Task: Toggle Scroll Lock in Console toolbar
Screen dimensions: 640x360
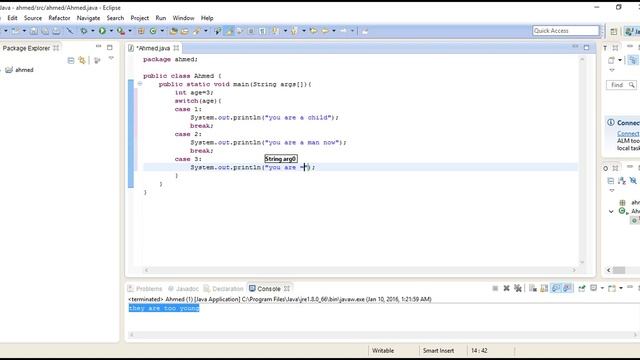Action: [544, 288]
